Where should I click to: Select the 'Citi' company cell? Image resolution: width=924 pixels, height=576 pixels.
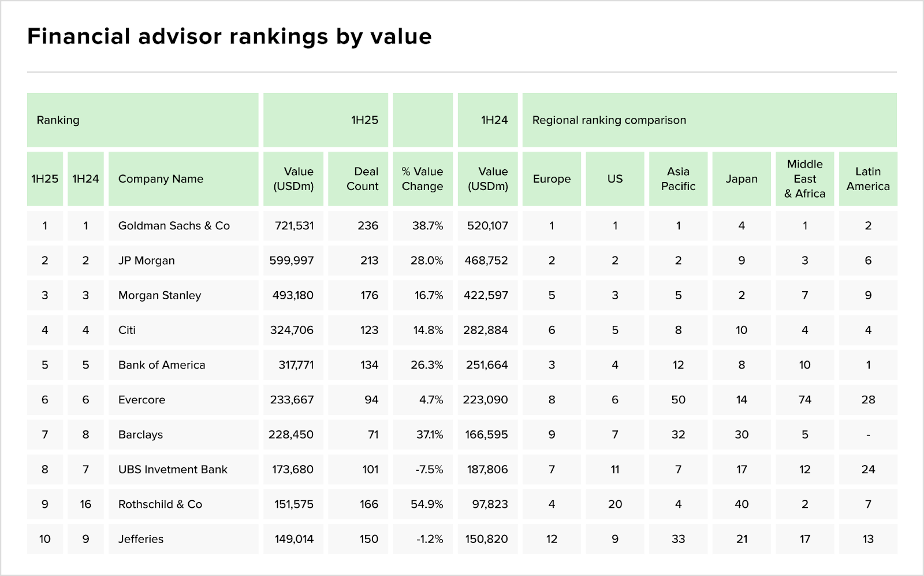coord(184,330)
